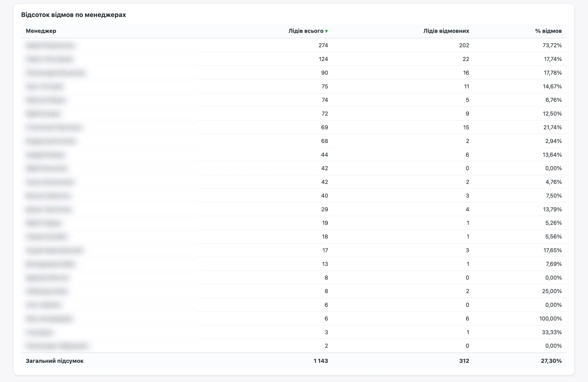The width and height of the screenshot is (588, 382).
Task: Select the 21,74% refusal cell
Action: [x=553, y=127]
